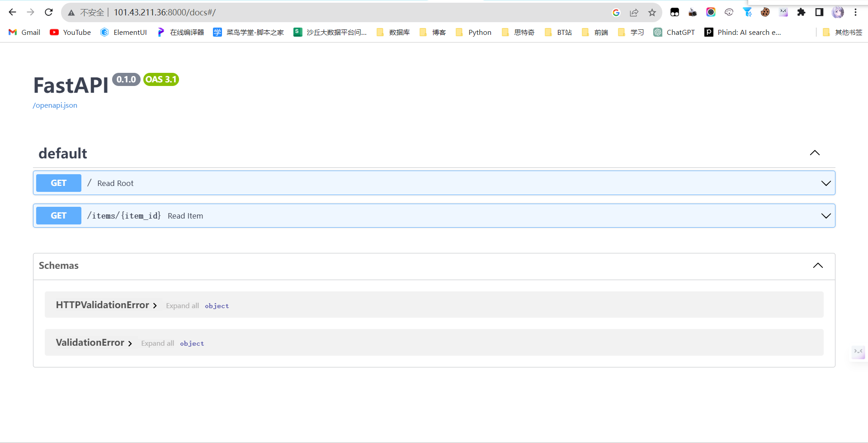Screen dimensions: 868x443
Task: Click GET button for Read Root
Action: (59, 183)
